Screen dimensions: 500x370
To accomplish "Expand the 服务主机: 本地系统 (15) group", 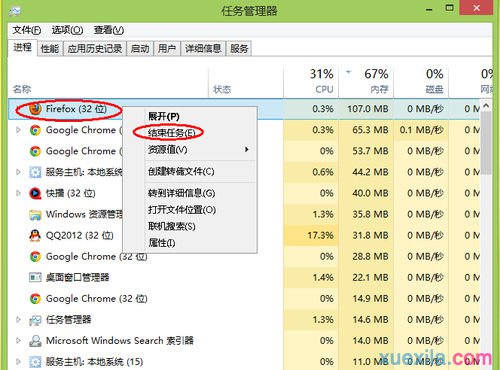I will pos(18,362).
